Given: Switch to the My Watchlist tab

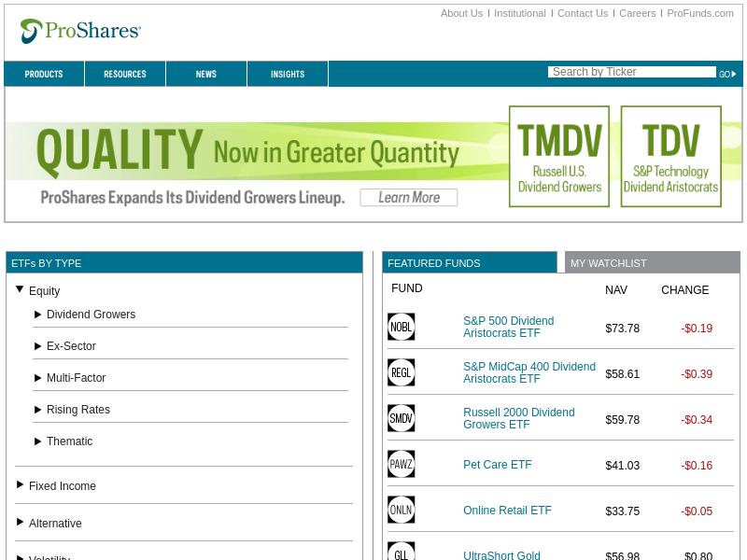Looking at the screenshot, I should 652,262.
